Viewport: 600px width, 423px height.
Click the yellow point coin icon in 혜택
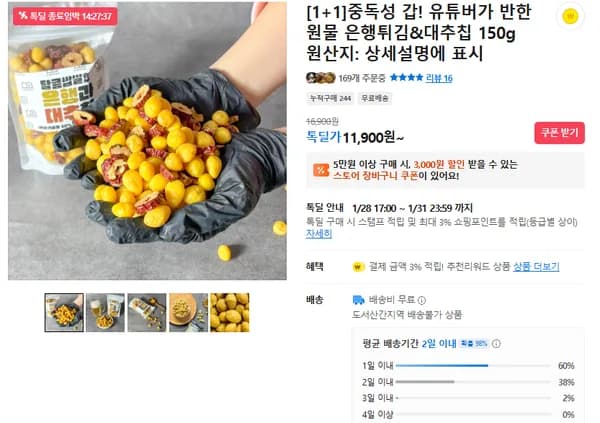(x=358, y=267)
